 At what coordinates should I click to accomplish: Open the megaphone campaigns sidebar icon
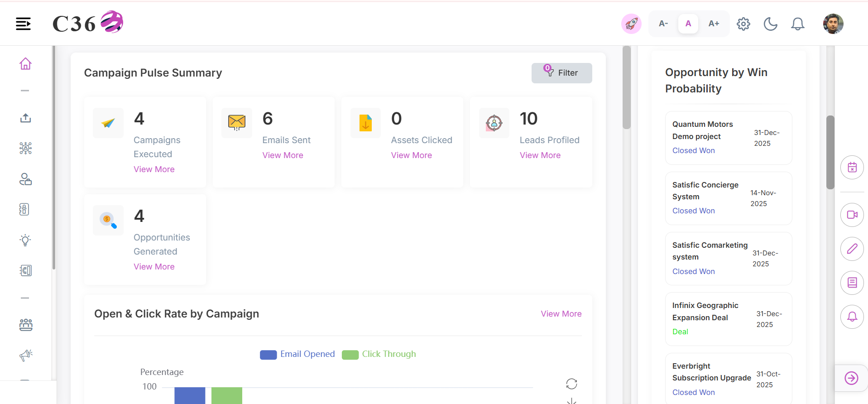point(26,355)
